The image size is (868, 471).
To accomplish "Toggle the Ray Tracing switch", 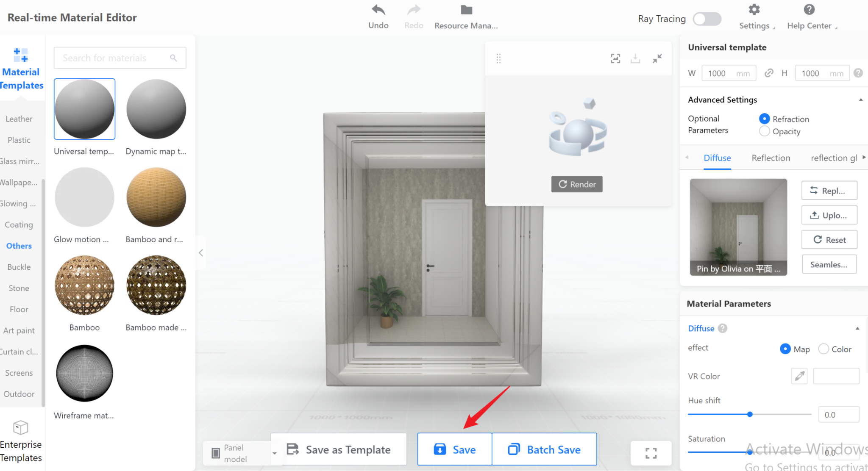I will point(707,19).
